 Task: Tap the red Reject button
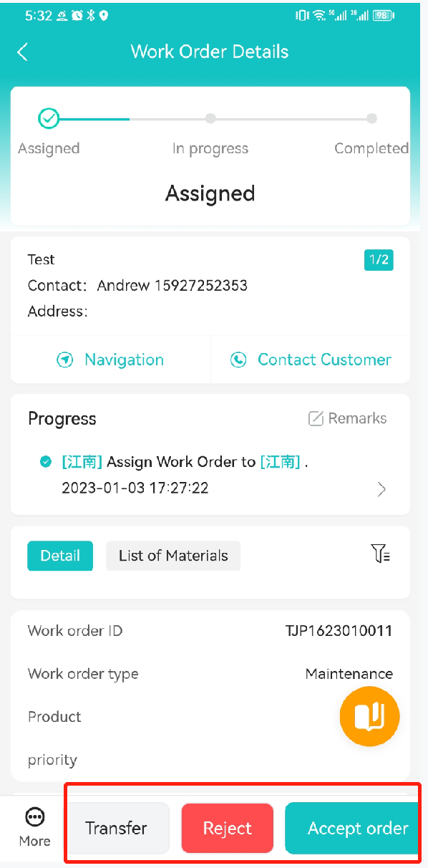point(228,829)
